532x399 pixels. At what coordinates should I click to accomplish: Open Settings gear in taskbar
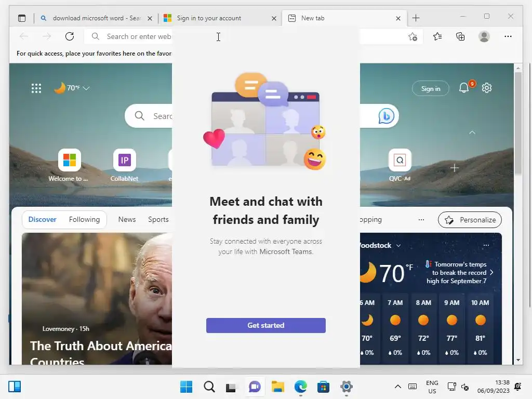[x=347, y=387]
